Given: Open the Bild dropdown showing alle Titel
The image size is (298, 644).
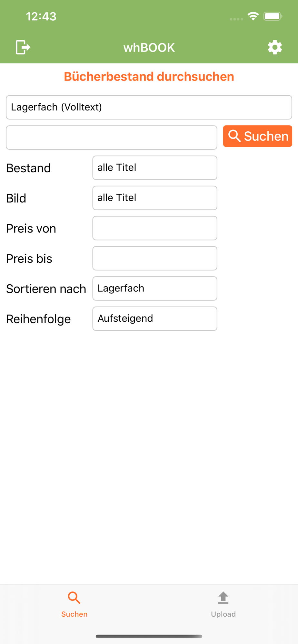Looking at the screenshot, I should [155, 198].
